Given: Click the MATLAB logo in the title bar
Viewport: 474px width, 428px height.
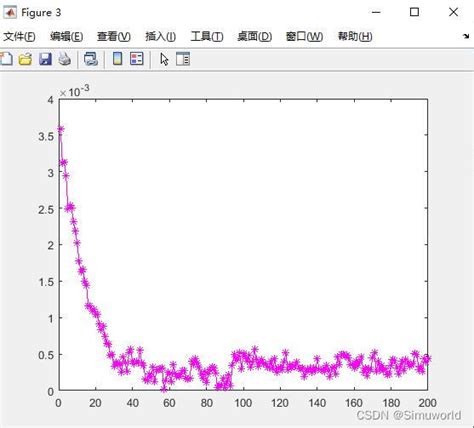Looking at the screenshot, I should [x=10, y=12].
